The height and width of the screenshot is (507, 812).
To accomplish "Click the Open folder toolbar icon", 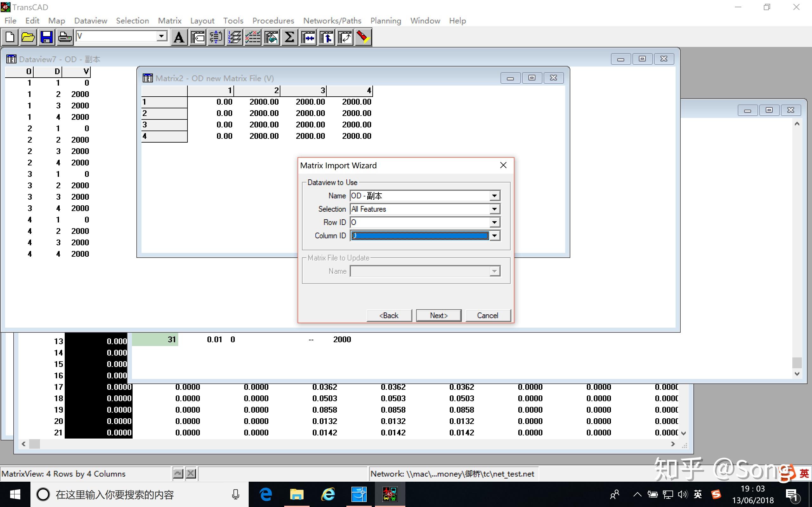I will pyautogui.click(x=28, y=37).
